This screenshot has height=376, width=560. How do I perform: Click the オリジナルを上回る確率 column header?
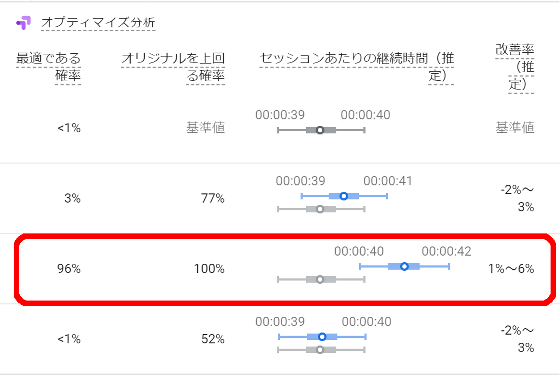click(173, 67)
